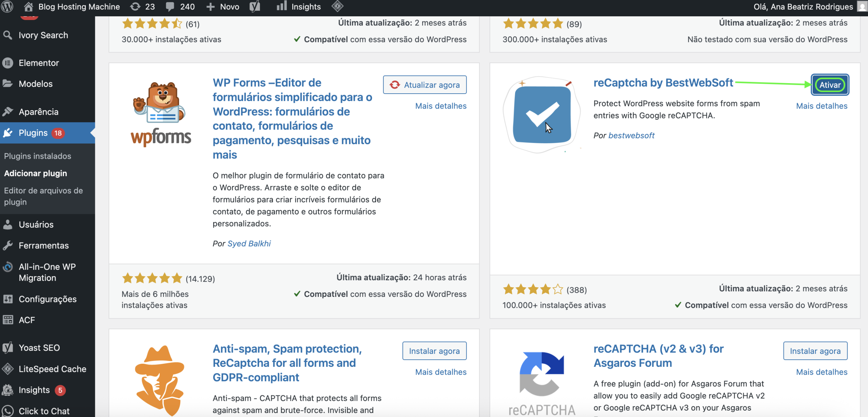
Task: Click Instalar agora for reCAPTCHA Asgaros Forum
Action: [x=815, y=351]
